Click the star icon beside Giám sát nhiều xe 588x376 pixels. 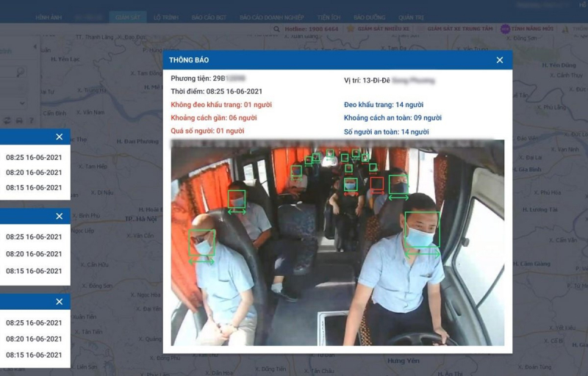(351, 29)
